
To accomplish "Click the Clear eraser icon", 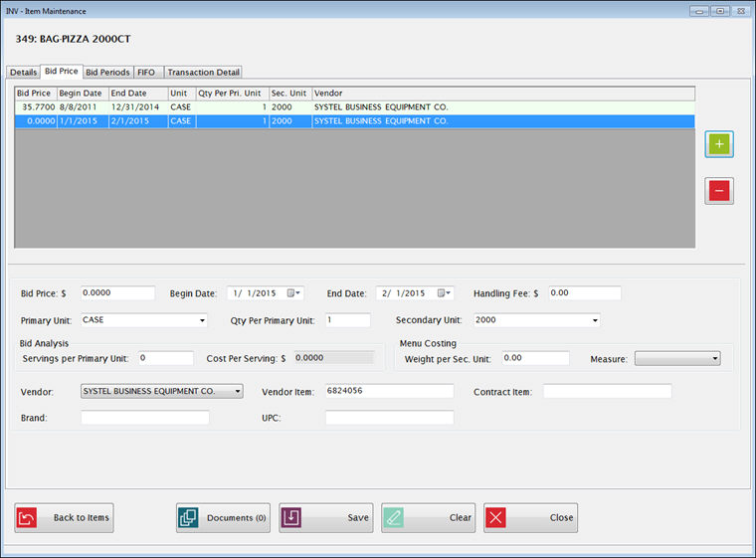I will [395, 518].
